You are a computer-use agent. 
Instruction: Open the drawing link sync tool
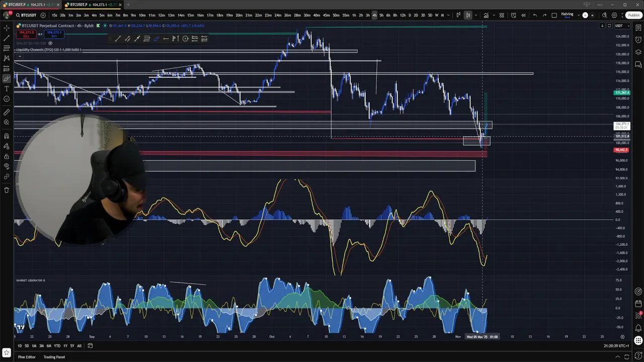tap(7, 176)
